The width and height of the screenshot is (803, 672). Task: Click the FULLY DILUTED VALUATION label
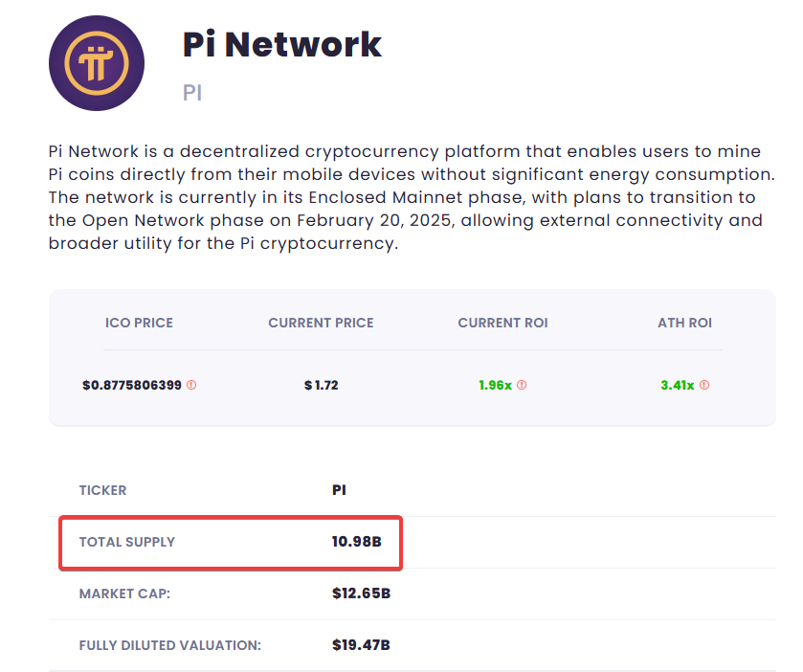coord(170,645)
